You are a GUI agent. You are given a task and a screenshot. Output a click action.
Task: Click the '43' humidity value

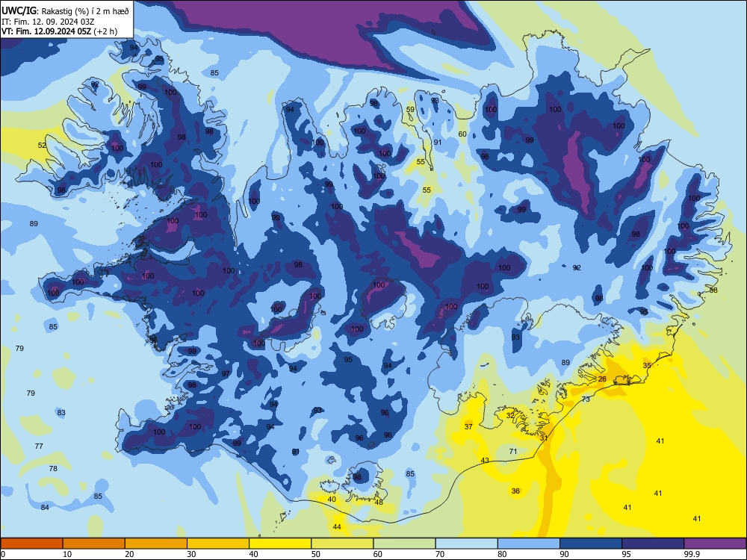(485, 461)
